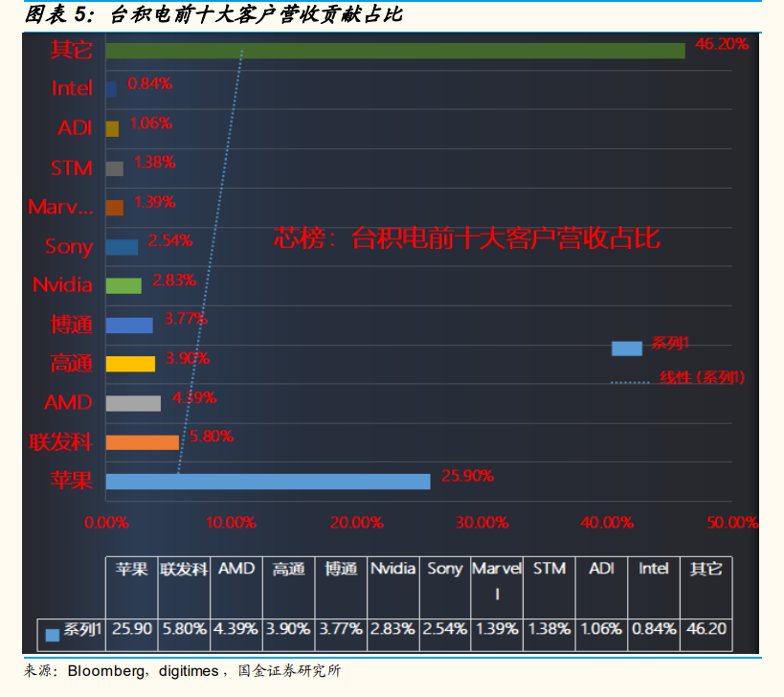Click the 4.39% data label beside the AMD bar
The image size is (784, 697).
194,398
